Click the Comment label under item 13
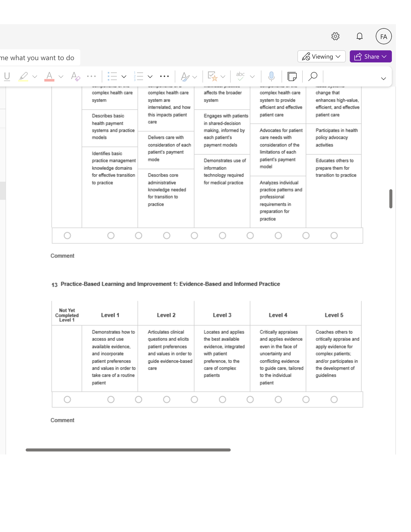This screenshot has height=532, width=411. pos(62,420)
